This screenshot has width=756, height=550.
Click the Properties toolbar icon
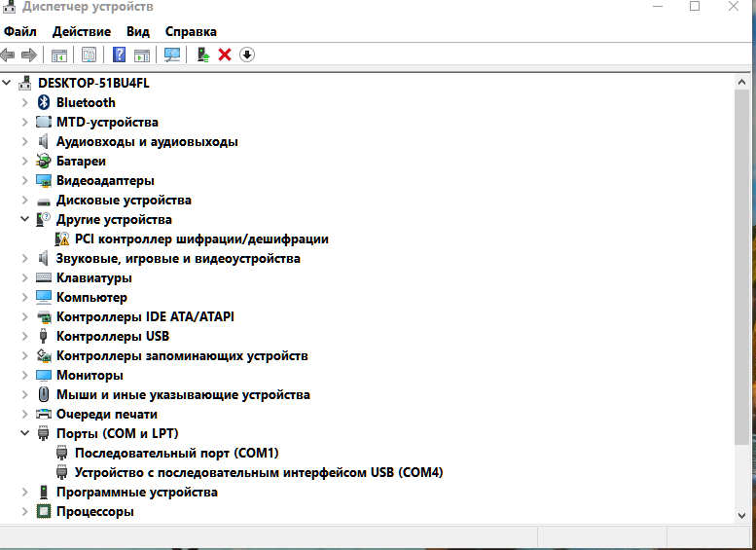(90, 55)
